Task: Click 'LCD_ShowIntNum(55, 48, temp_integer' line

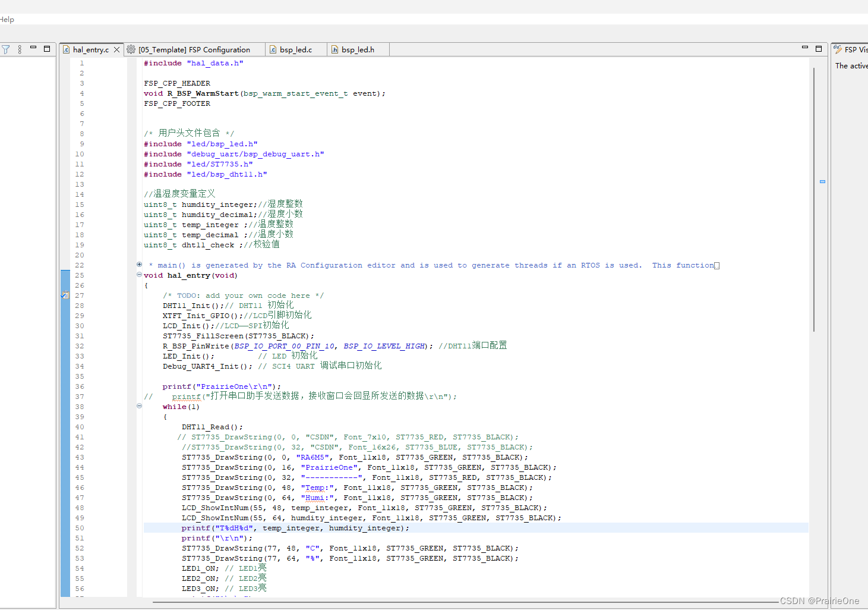Action: click(x=365, y=508)
